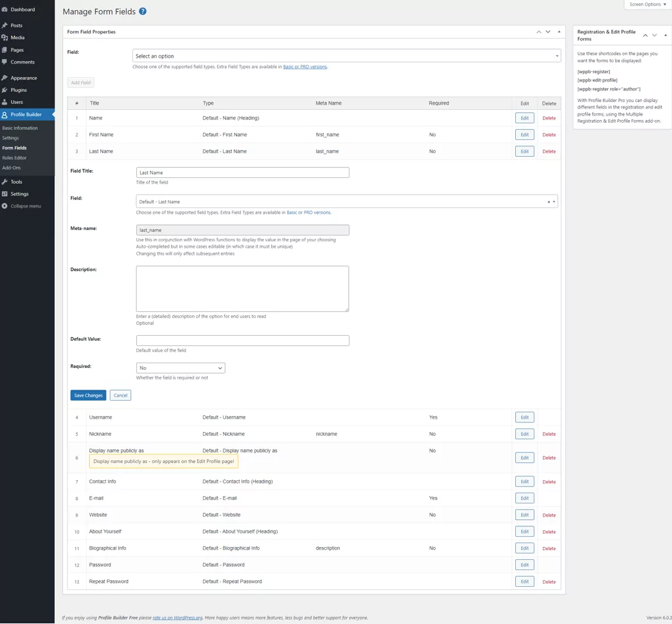This screenshot has height=624, width=672.
Task: Open the Default - Last Name field dropdown
Action: click(x=347, y=202)
